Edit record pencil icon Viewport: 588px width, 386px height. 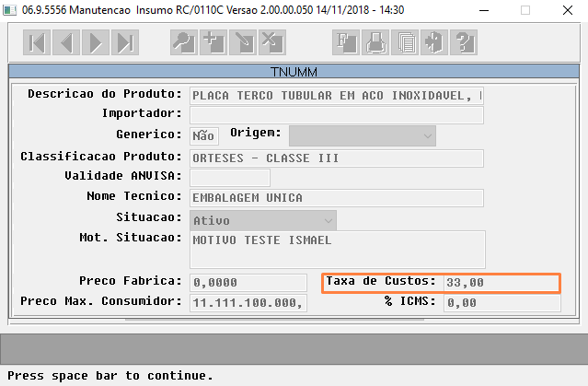[x=243, y=42]
